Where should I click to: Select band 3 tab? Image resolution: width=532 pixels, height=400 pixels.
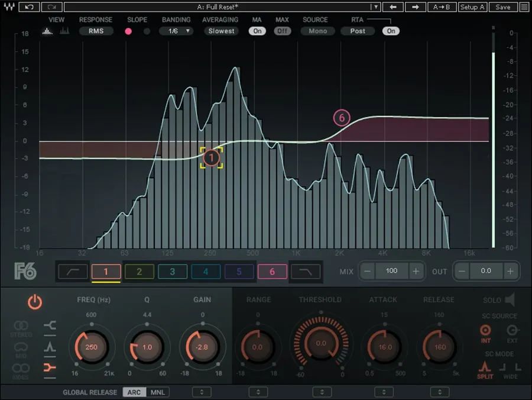[x=173, y=272]
